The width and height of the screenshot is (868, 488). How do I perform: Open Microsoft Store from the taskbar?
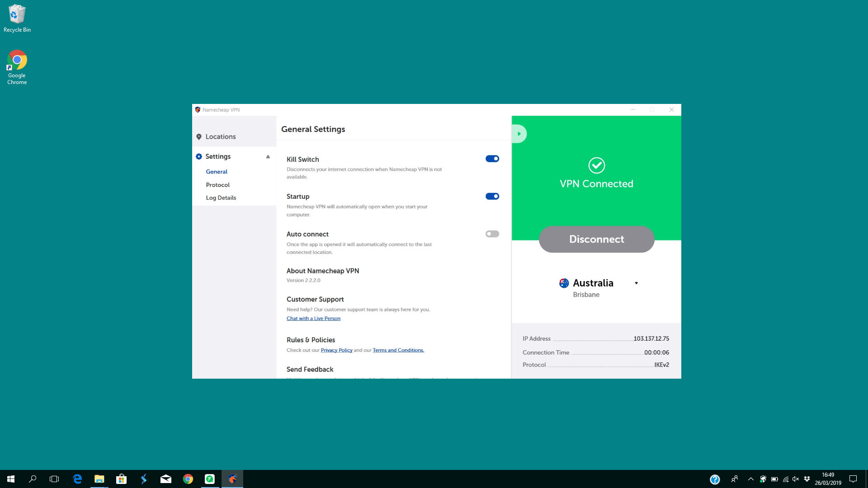tap(121, 479)
